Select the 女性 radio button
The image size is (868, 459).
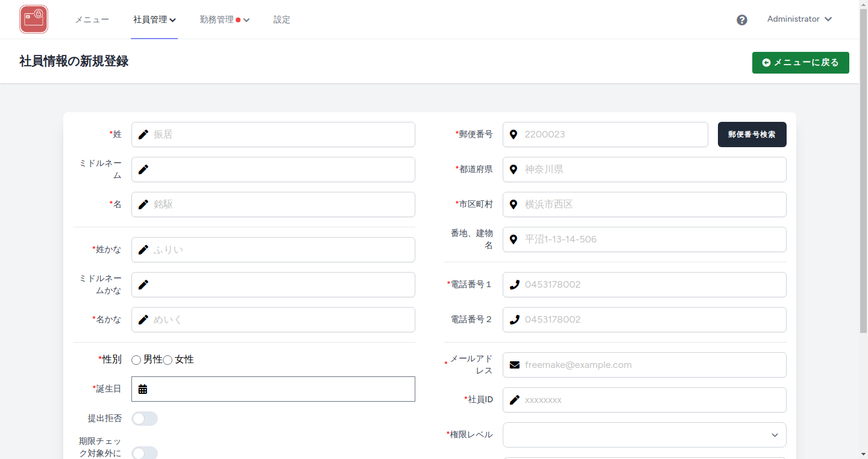click(x=168, y=360)
